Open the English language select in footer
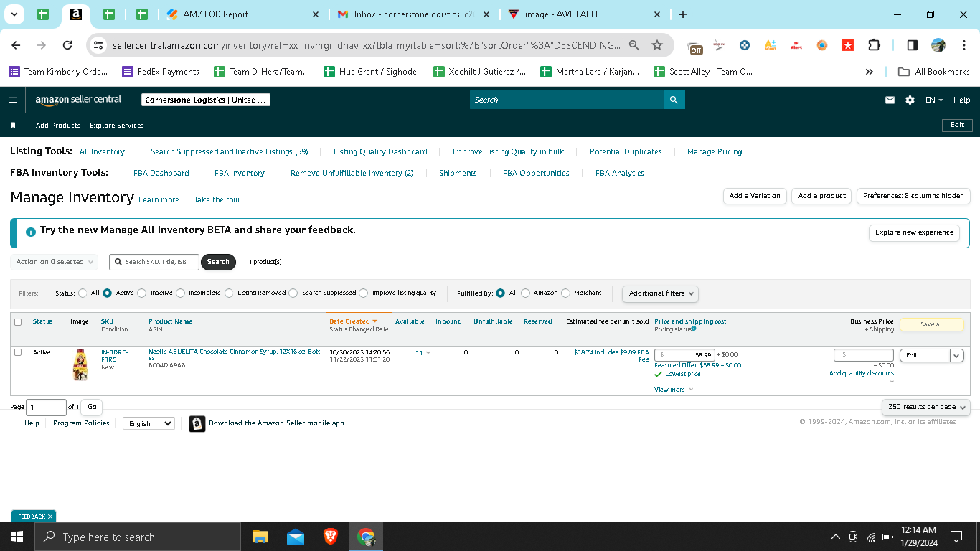This screenshot has height=551, width=980. click(149, 423)
